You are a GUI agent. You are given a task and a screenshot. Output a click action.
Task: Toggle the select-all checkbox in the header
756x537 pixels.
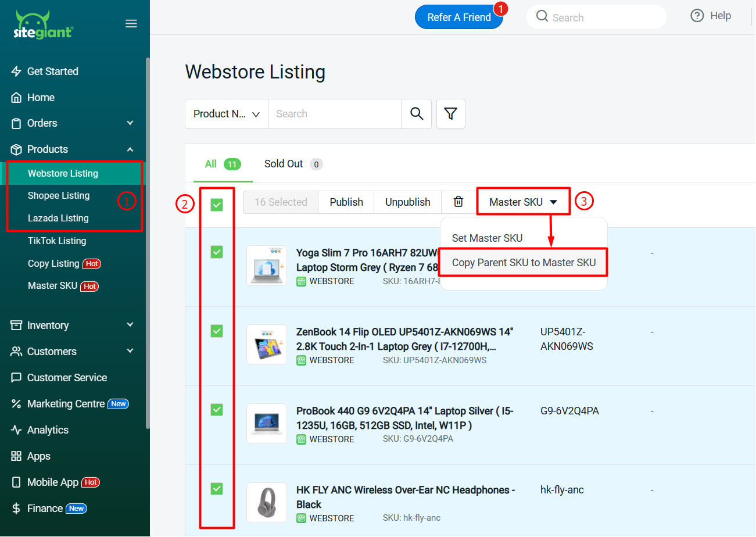pyautogui.click(x=217, y=205)
